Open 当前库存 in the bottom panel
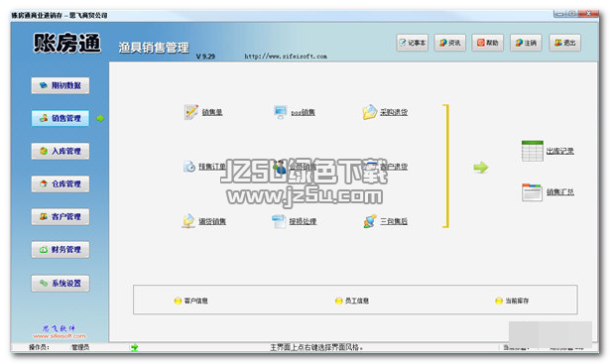 point(512,301)
